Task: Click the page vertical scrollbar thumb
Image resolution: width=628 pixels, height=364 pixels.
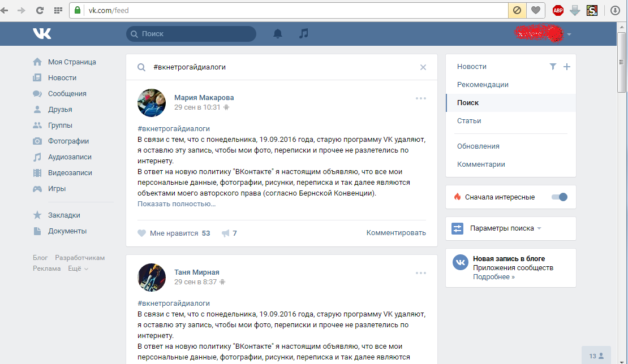Action: (x=622, y=62)
